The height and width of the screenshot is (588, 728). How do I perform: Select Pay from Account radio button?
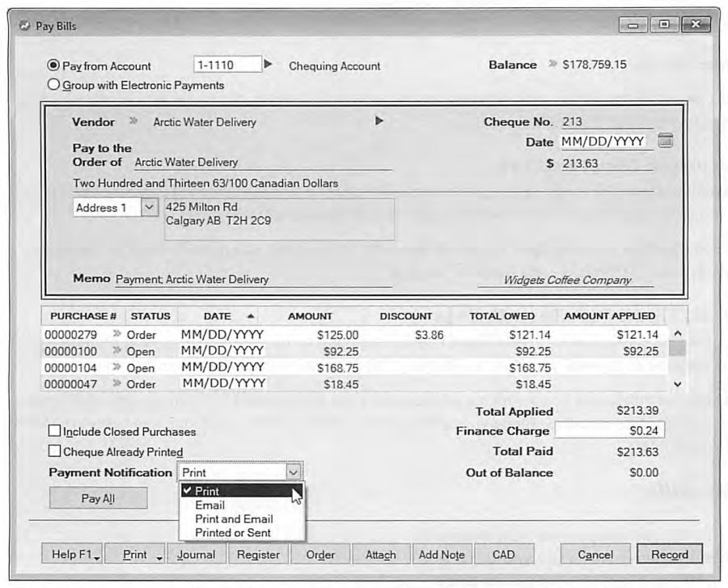click(x=54, y=66)
